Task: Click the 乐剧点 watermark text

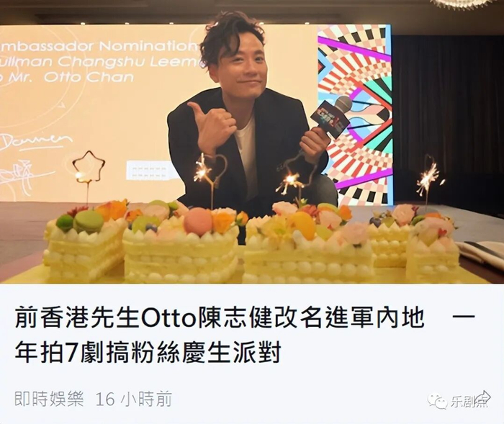Action: (x=469, y=402)
